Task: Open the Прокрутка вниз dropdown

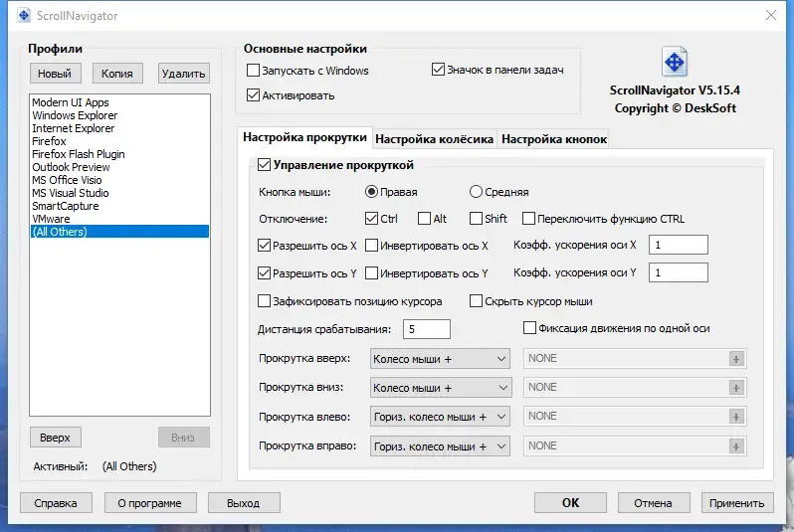Action: click(441, 388)
